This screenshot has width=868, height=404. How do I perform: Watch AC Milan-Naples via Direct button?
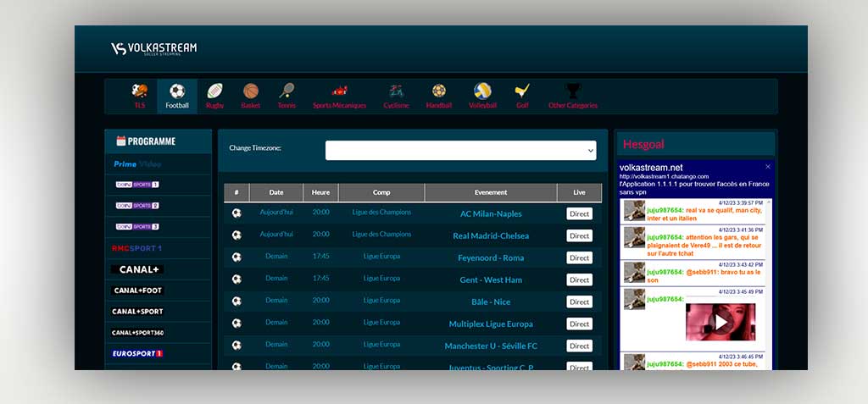pyautogui.click(x=579, y=213)
